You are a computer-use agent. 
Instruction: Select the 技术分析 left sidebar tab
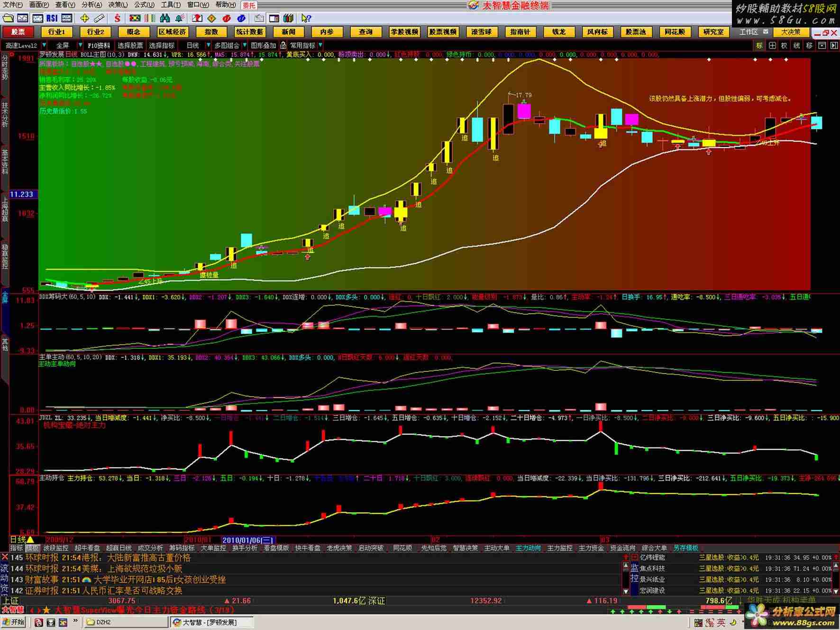5,114
